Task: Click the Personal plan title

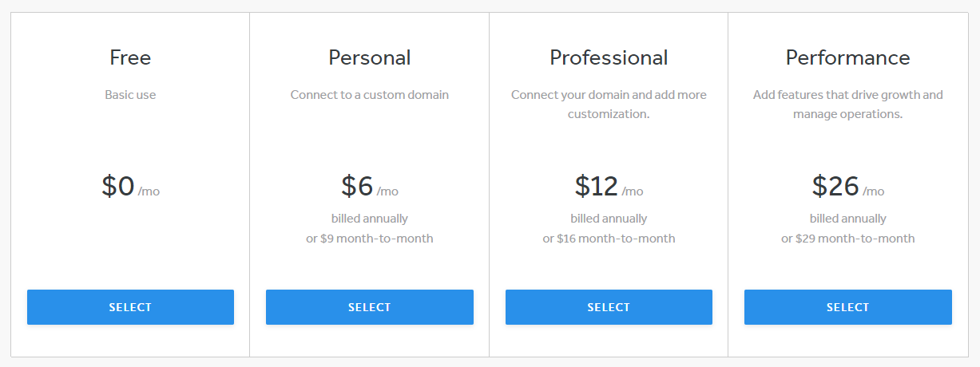Action: point(370,57)
